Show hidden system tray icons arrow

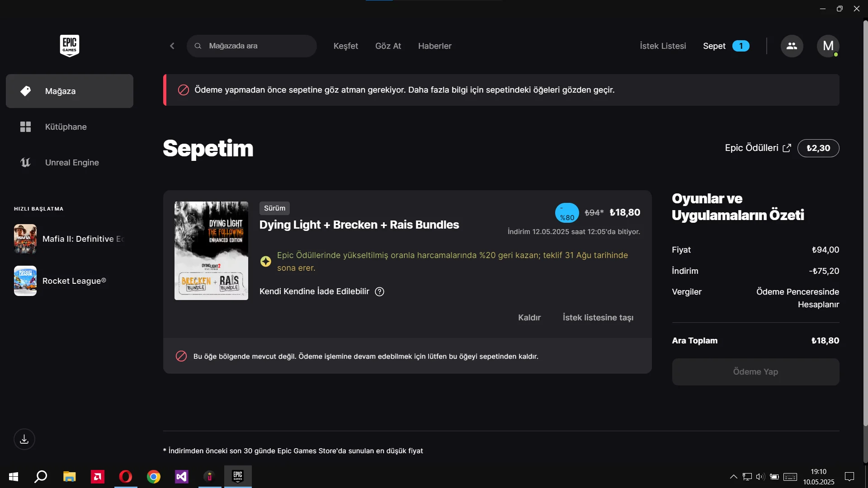pos(733,477)
